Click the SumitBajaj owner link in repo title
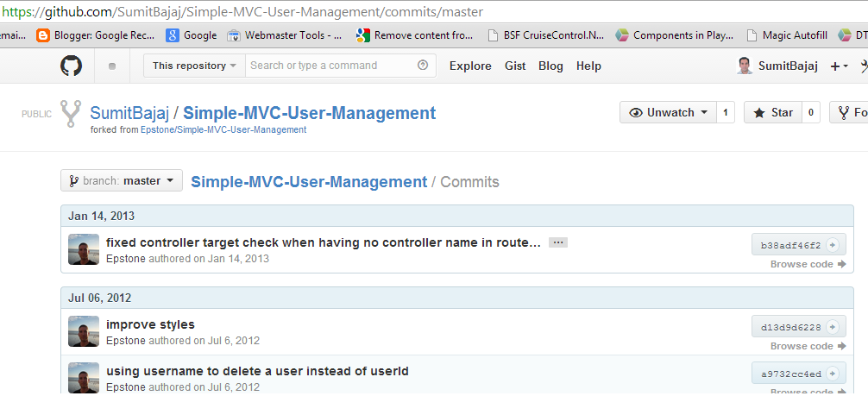The width and height of the screenshot is (868, 396). [x=129, y=113]
